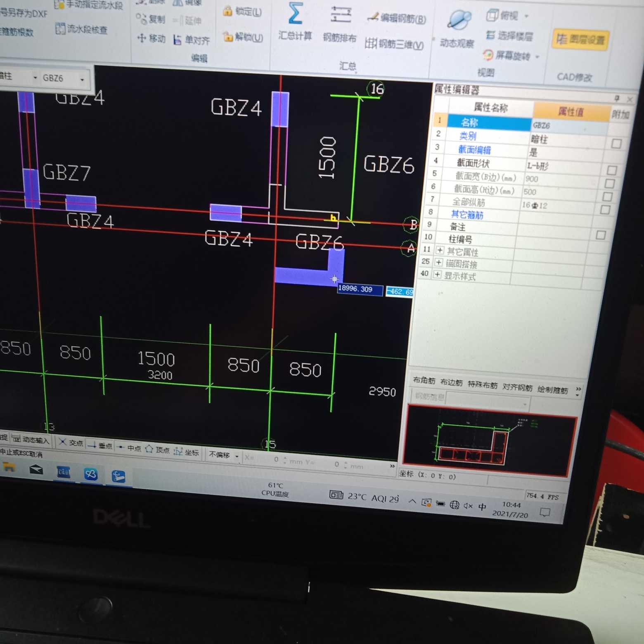Open the 暗柱 type dropdown
Screen dimensions: 644x644
point(35,77)
